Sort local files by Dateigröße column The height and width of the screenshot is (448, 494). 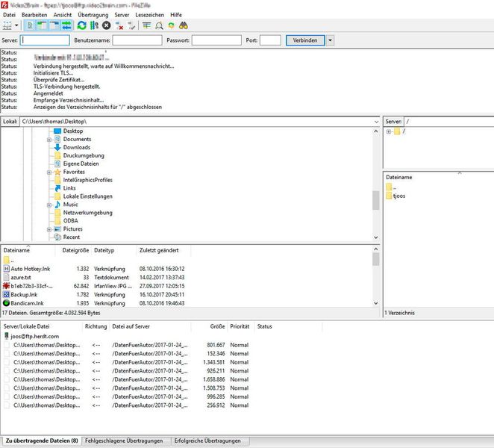point(75,250)
